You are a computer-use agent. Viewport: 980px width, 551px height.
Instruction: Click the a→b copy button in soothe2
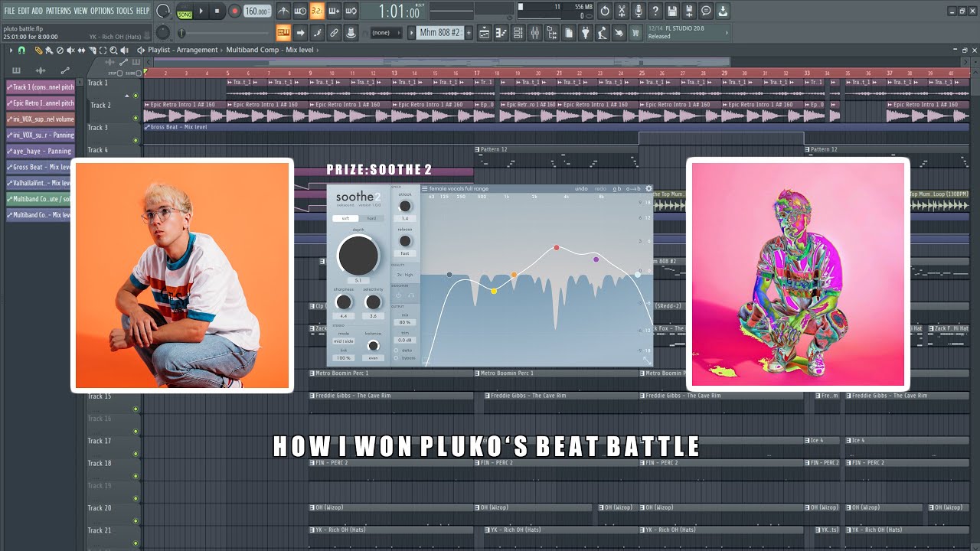[x=633, y=188]
